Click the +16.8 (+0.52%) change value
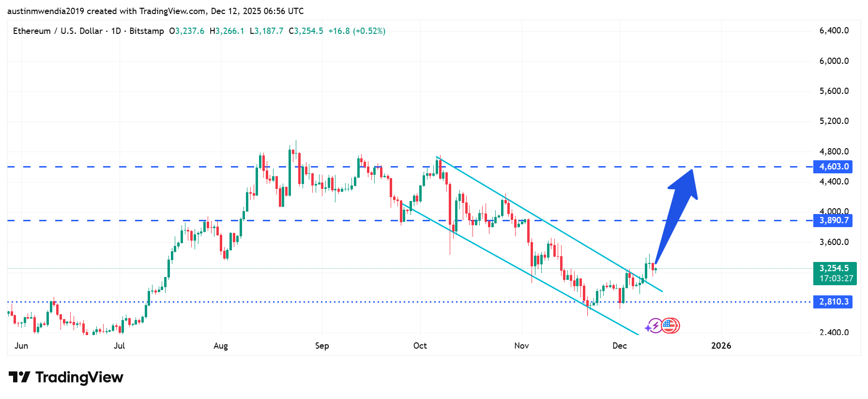Viewport: 868px width, 399px height. click(x=357, y=31)
